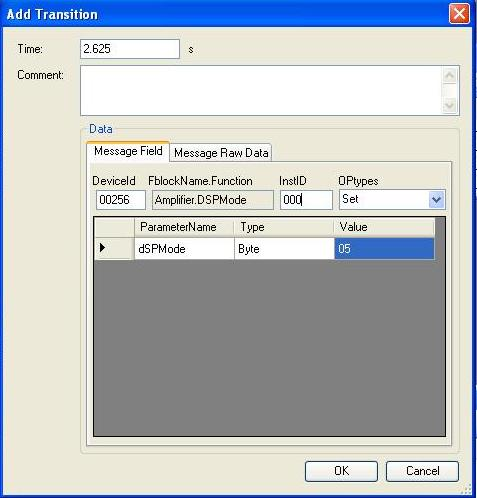The height and width of the screenshot is (498, 477).
Task: Click the OK button
Action: (x=341, y=471)
